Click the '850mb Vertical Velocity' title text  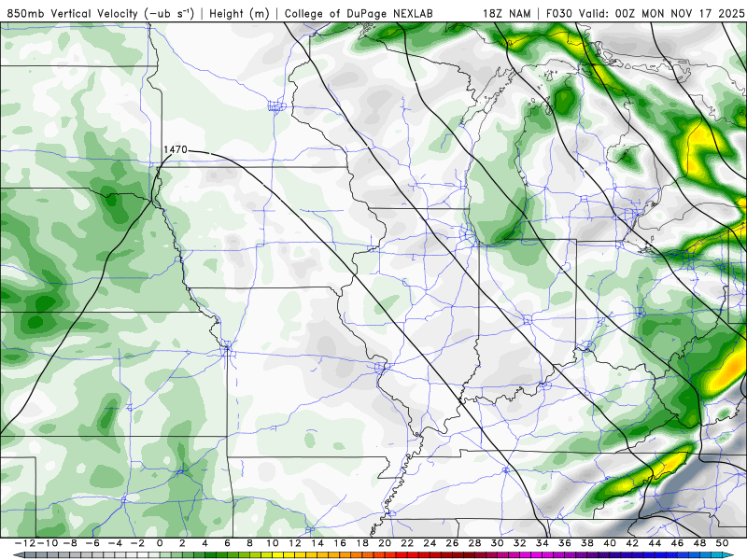(73, 13)
